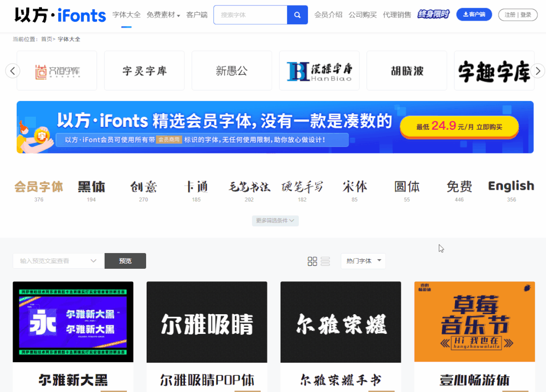The width and height of the screenshot is (546, 392).
Task: Open the 公司购买 link
Action: tap(362, 15)
